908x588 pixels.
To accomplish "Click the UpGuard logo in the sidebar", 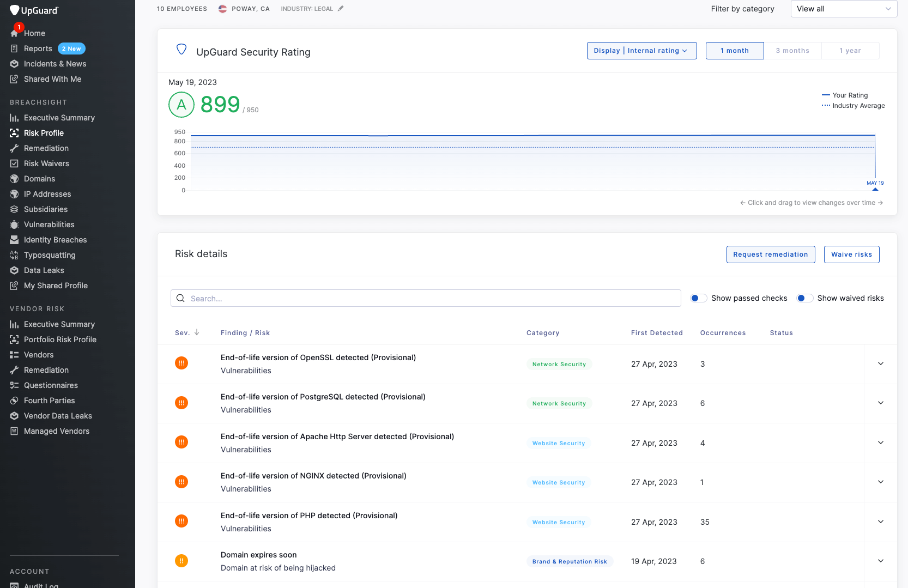I will pyautogui.click(x=34, y=10).
